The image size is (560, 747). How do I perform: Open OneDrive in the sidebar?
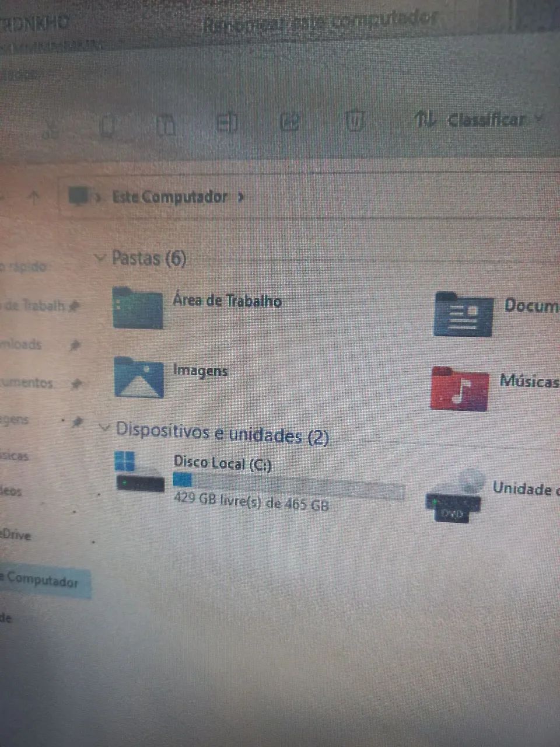[x=15, y=534]
